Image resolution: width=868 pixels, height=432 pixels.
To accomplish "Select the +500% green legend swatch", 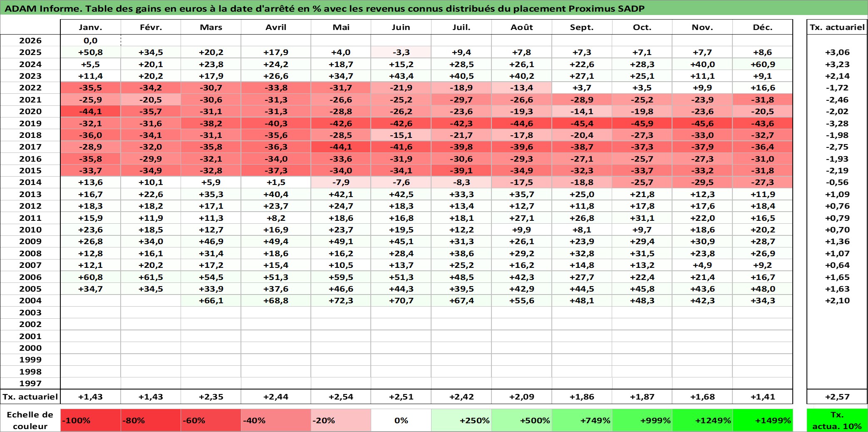I will pos(522,420).
